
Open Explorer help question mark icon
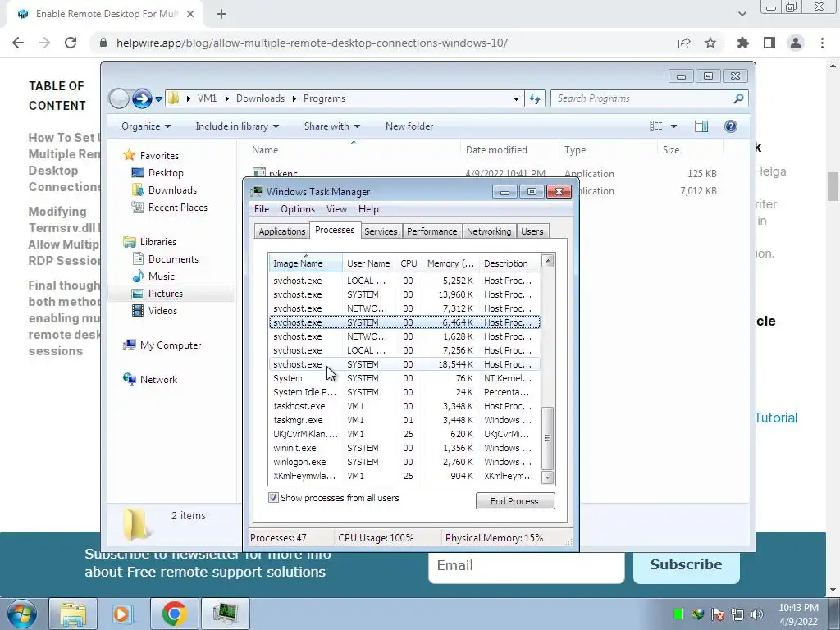click(x=731, y=126)
